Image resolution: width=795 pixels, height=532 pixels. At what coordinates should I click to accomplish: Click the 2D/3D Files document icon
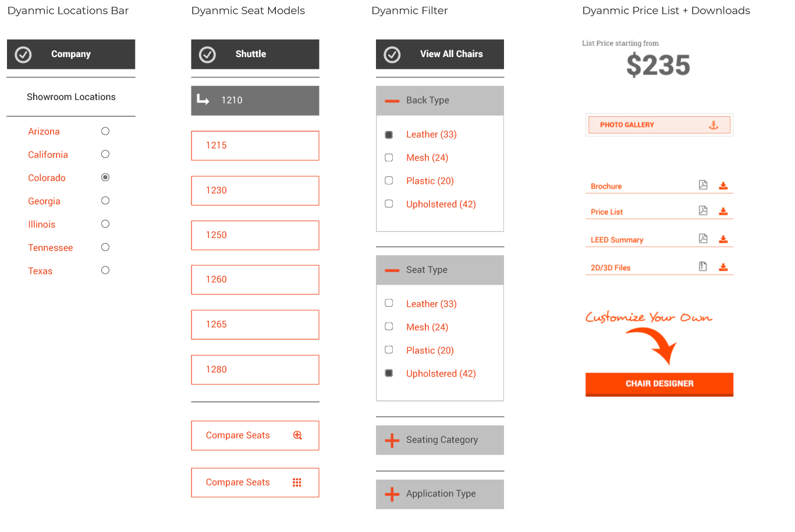pyautogui.click(x=703, y=267)
